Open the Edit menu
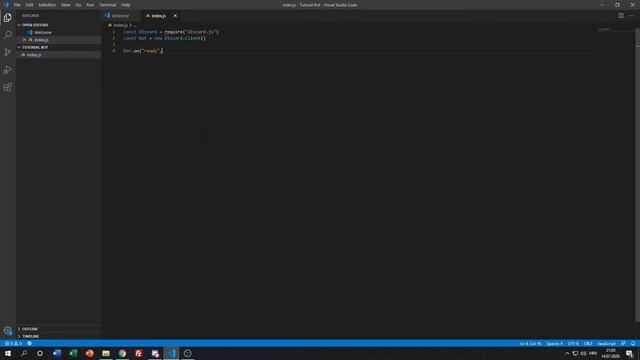 pyautogui.click(x=29, y=5)
